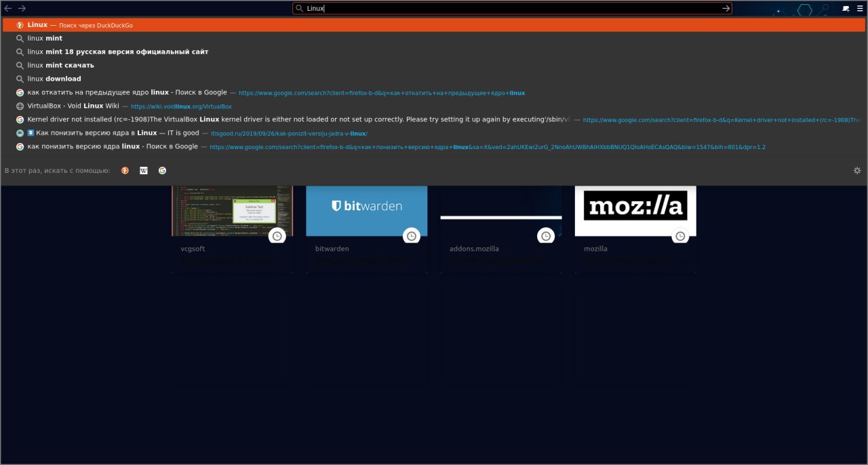Click the magnifier icon inside the address bar
Viewport: 868px width, 465px height.
click(x=299, y=8)
